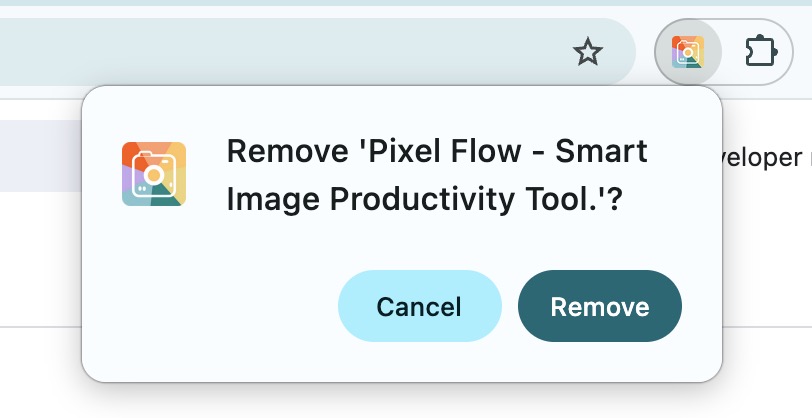The image size is (812, 418).
Task: Click the puzzle icon beside Pixel Flow
Action: (x=760, y=52)
